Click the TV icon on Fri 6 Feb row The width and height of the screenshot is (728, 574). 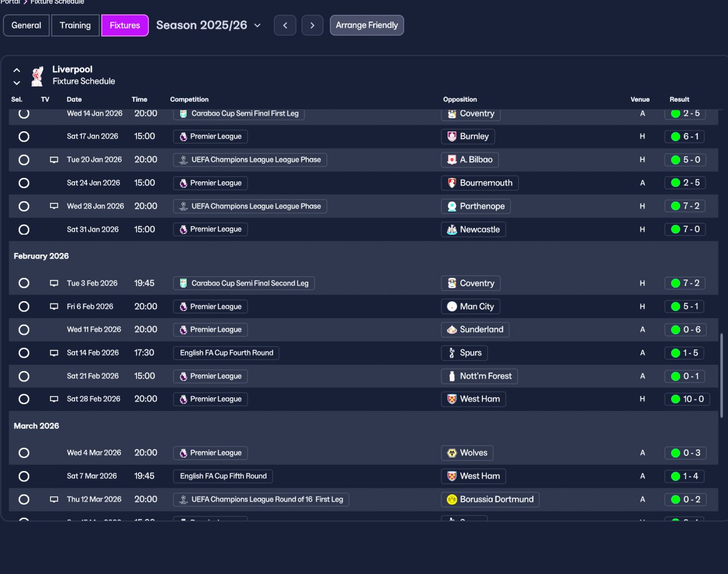pos(54,306)
